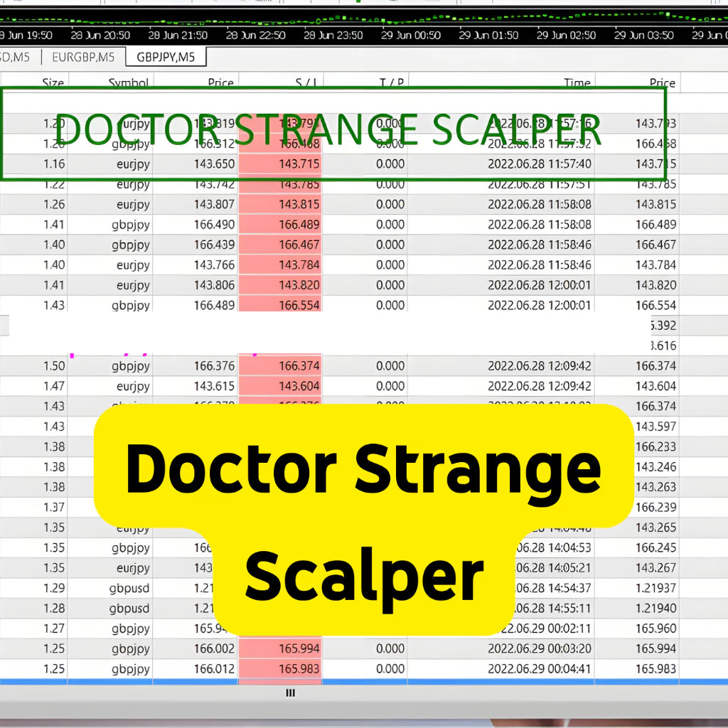Select the size cell 1.28
The image size is (728, 728).
tap(54, 609)
